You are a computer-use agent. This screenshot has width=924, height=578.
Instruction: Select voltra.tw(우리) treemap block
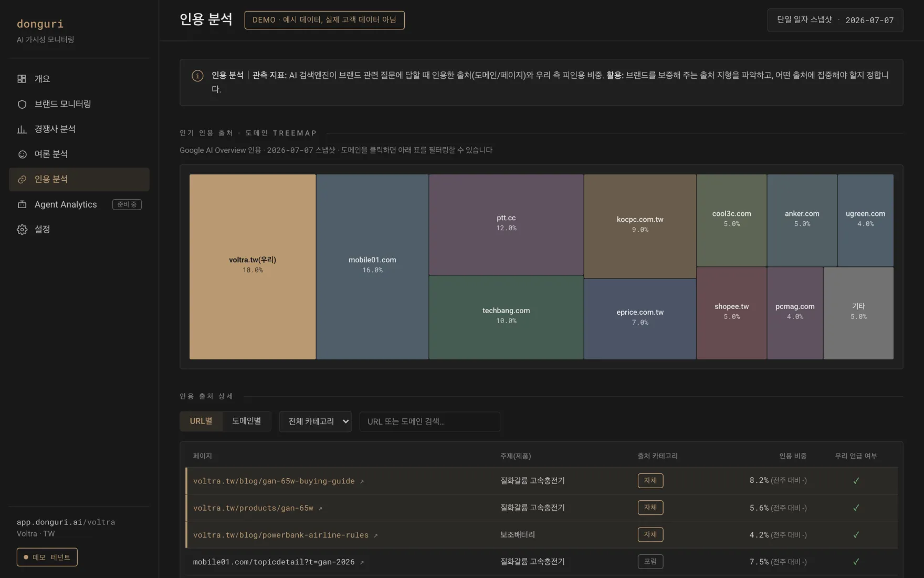point(253,267)
